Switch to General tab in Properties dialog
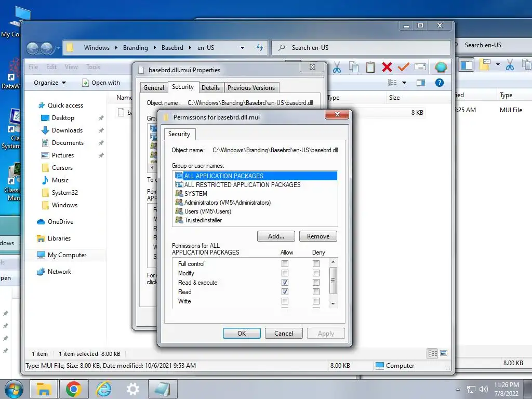The width and height of the screenshot is (532, 399). point(154,87)
